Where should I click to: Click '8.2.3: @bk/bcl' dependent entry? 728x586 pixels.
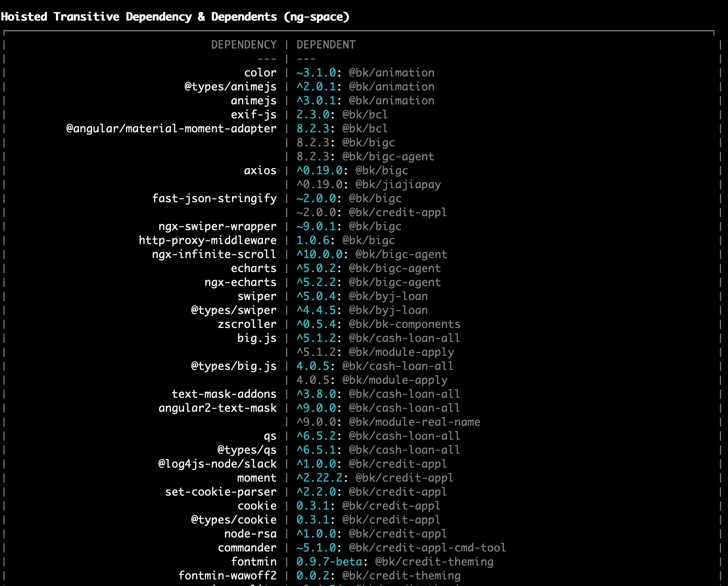tap(342, 129)
